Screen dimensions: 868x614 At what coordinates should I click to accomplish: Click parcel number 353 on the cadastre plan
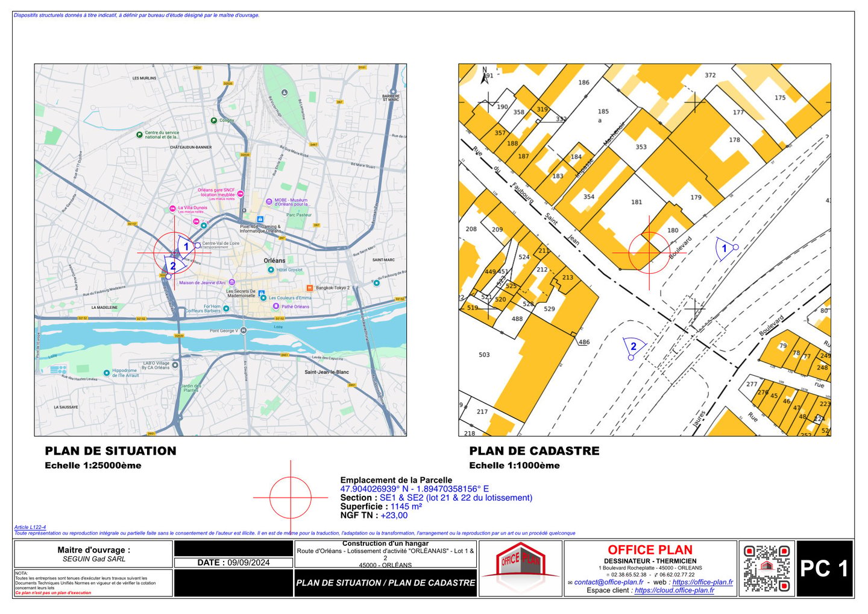641,147
